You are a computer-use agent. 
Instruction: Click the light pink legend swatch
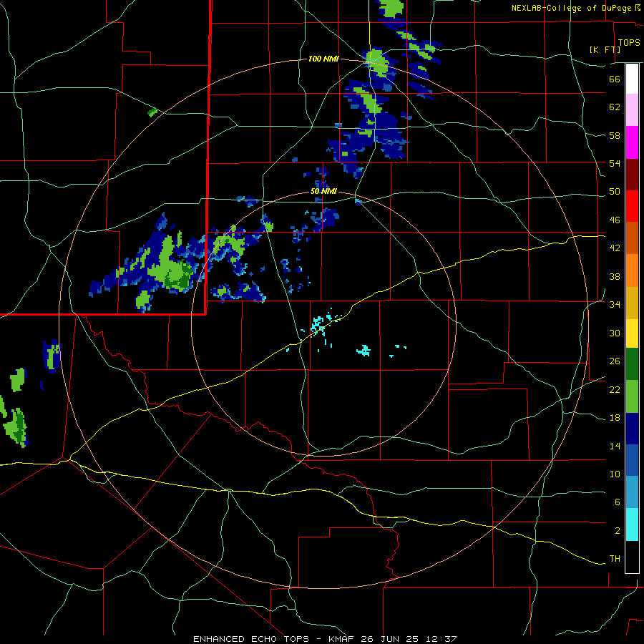point(632,109)
